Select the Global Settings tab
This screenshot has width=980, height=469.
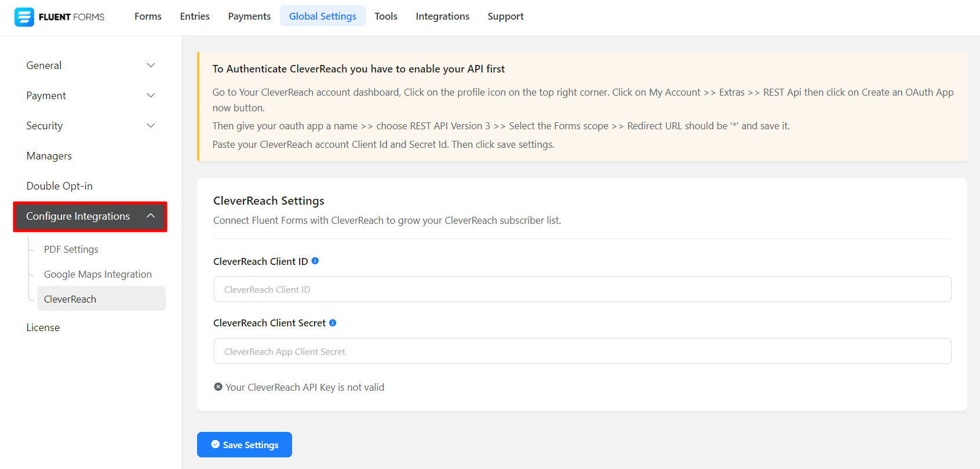(323, 16)
